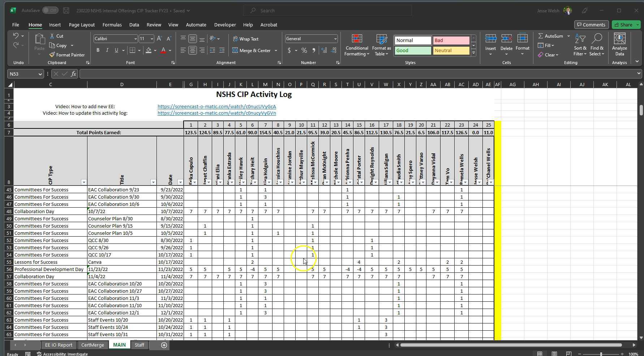Image resolution: width=644 pixels, height=356 pixels.
Task: Click the font color red A swatch
Action: tap(163, 50)
